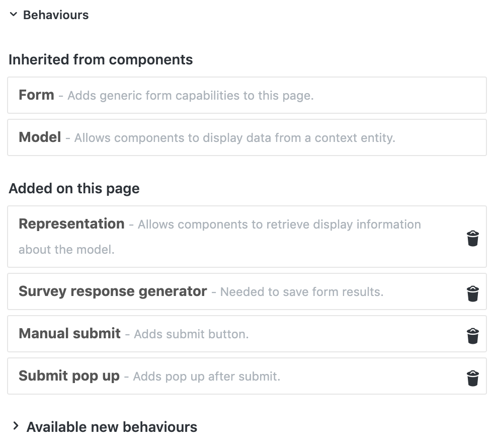Click the Available new behaviours label
Image resolution: width=493 pixels, height=448 pixels.
coord(112,427)
